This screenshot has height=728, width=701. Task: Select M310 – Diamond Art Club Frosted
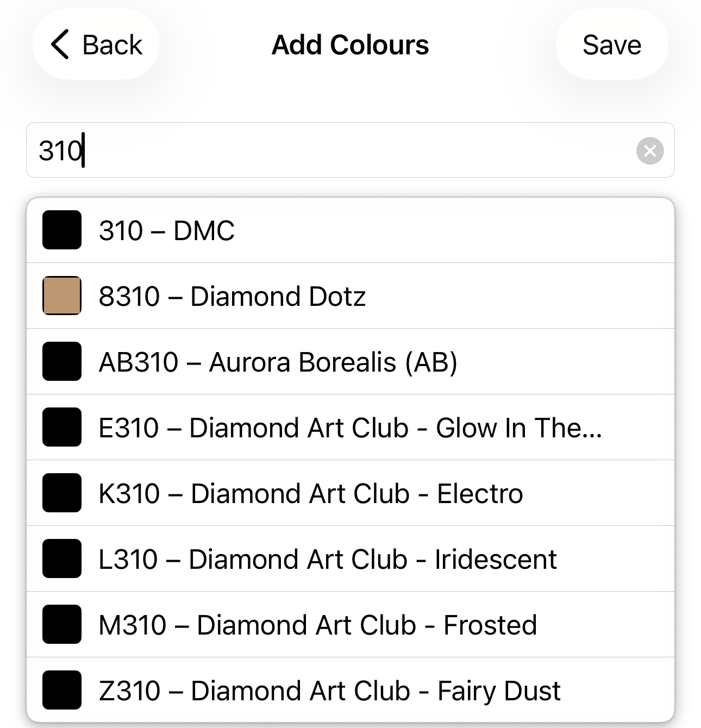click(317, 625)
